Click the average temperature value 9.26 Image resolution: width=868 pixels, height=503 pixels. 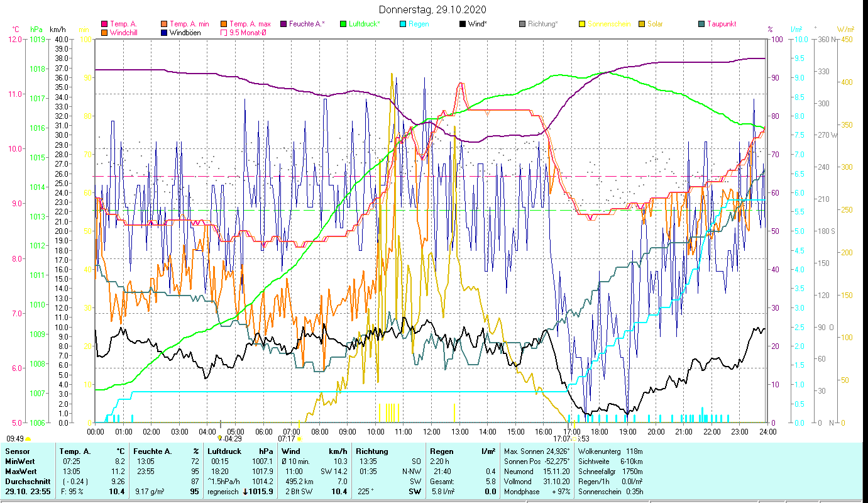118,482
